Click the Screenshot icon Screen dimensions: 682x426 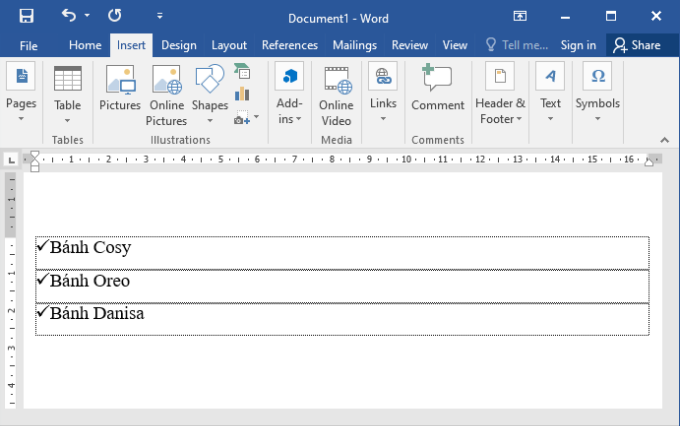[x=242, y=117]
